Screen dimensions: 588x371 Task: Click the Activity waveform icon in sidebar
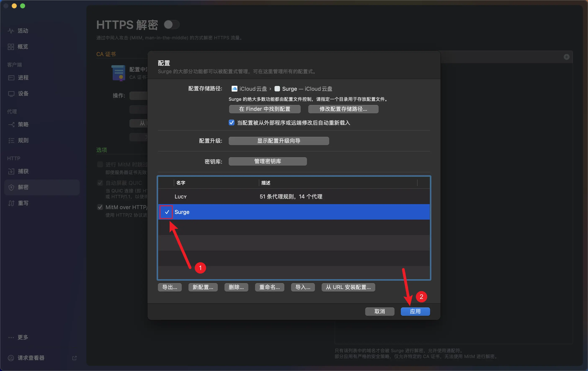(11, 31)
